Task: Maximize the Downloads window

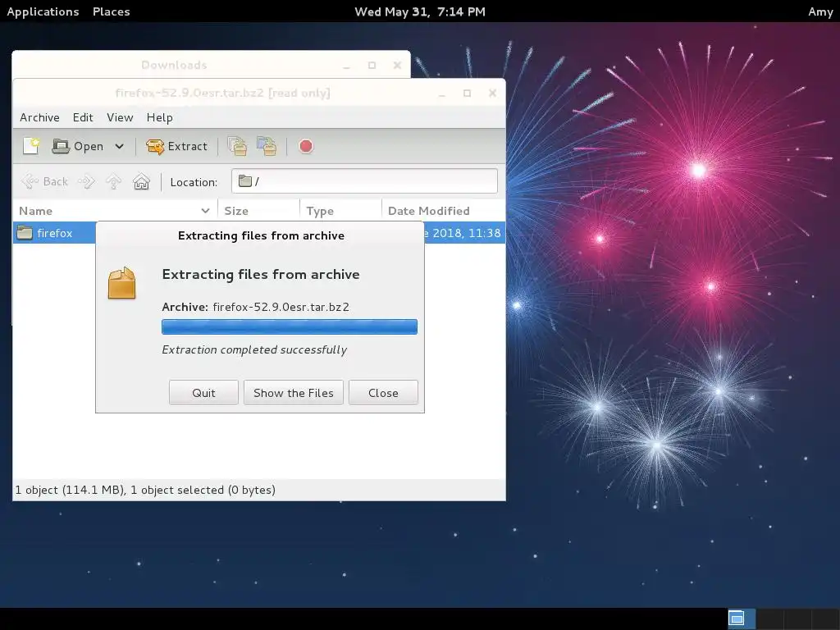Action: pos(372,66)
